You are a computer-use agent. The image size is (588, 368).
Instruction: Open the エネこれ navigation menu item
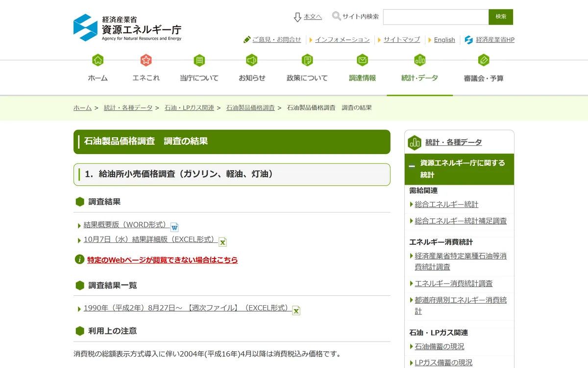tap(146, 78)
